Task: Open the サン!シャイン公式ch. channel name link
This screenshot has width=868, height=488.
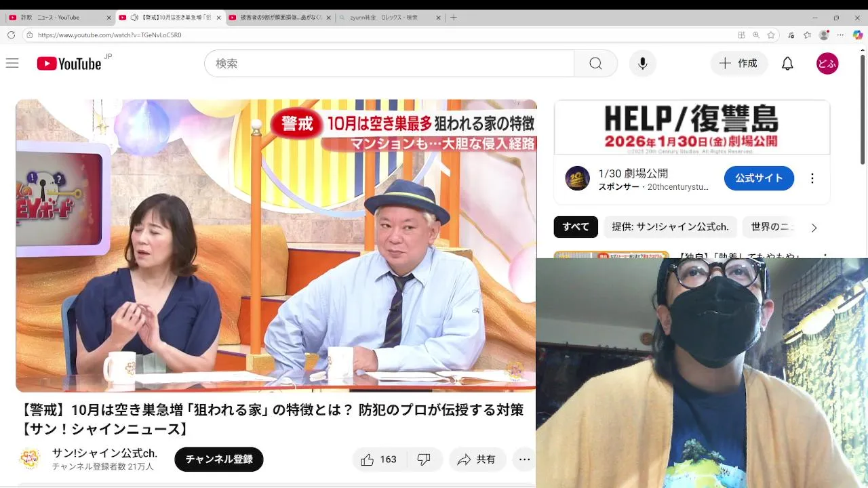Action: coord(104,453)
